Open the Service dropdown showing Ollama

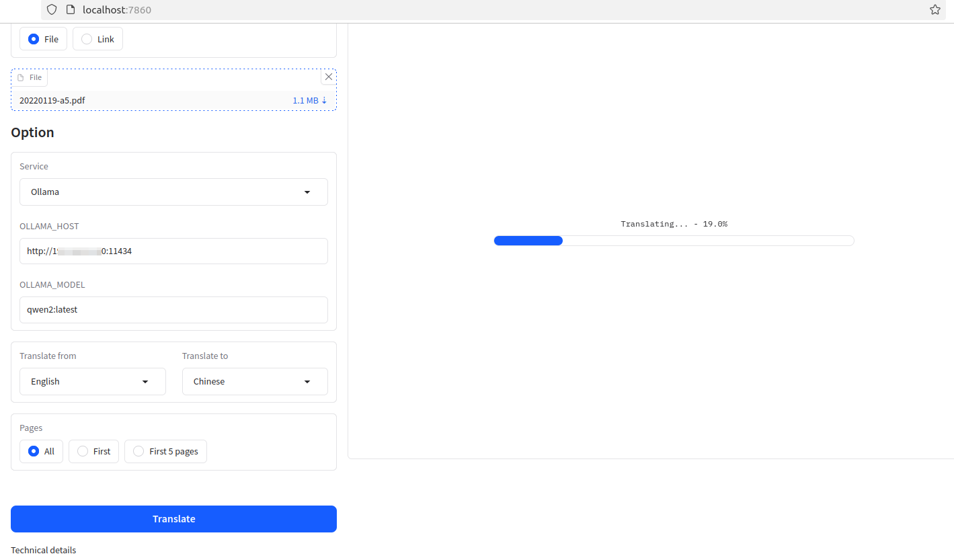(x=173, y=192)
